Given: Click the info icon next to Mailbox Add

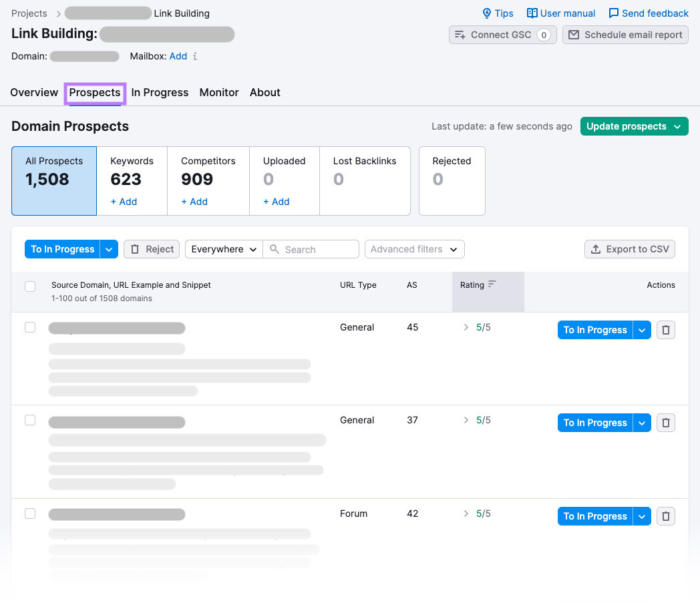Looking at the screenshot, I should [194, 56].
